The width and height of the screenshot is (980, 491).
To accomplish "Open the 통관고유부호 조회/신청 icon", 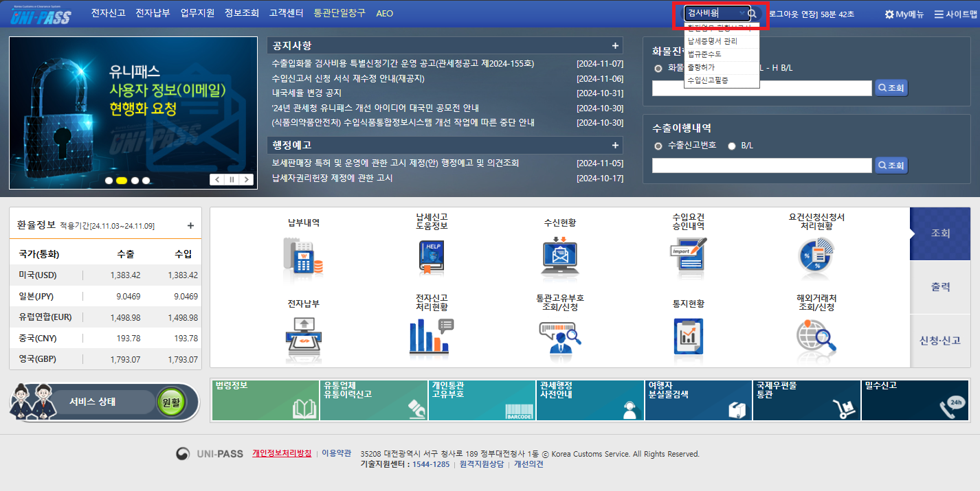I will point(560,336).
